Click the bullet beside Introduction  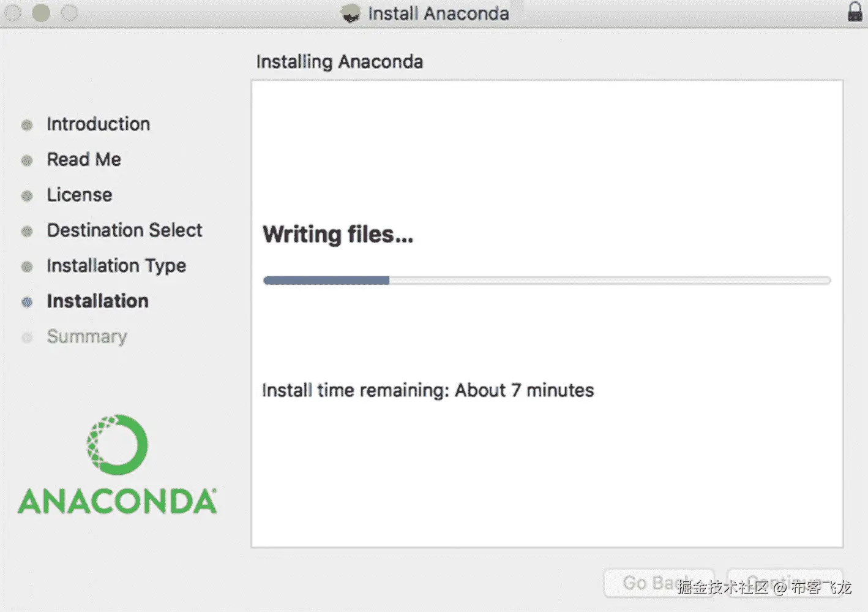[x=27, y=125]
